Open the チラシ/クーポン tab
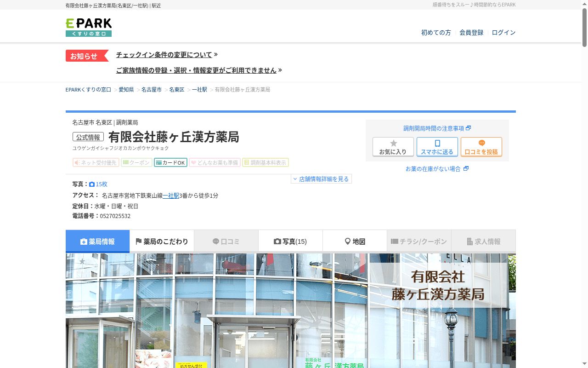This screenshot has width=588, height=368. coord(419,241)
